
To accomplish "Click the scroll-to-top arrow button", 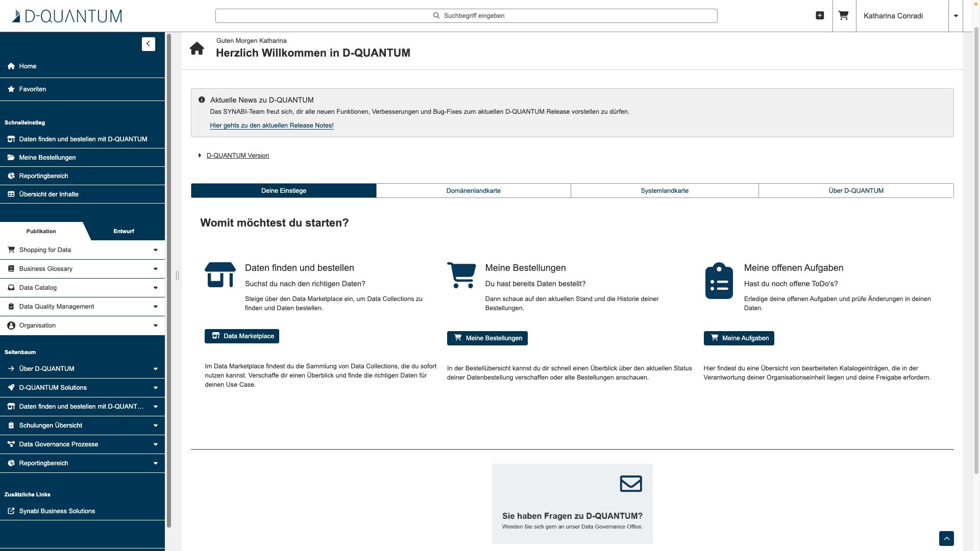I will (946, 538).
